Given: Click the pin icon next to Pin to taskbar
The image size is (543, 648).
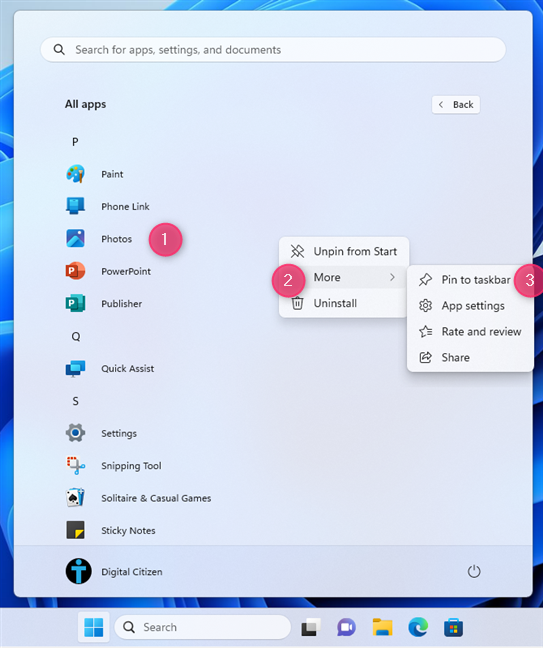Looking at the screenshot, I should (425, 280).
